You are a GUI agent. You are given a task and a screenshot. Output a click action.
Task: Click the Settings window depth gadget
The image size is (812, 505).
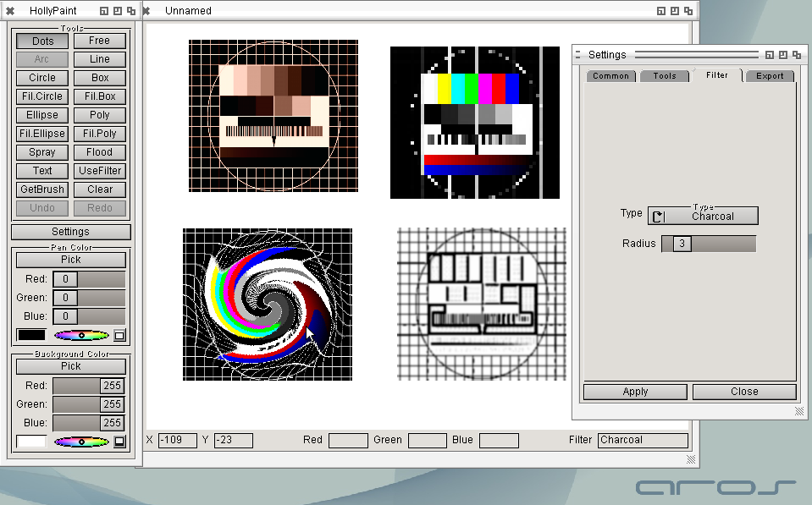point(797,55)
